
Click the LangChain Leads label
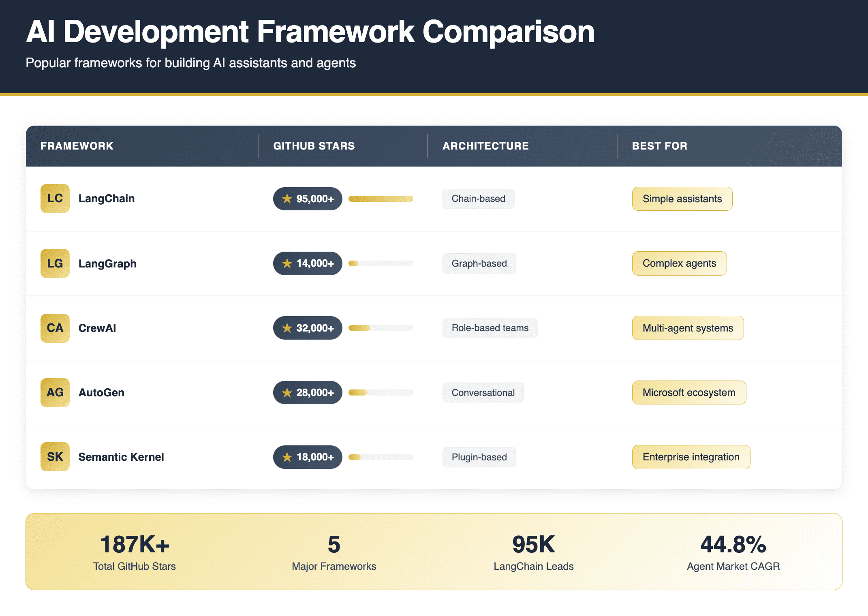click(x=534, y=566)
